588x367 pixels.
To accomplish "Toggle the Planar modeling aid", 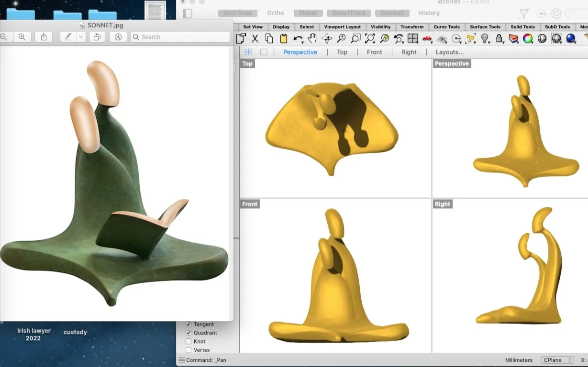I will click(x=308, y=13).
